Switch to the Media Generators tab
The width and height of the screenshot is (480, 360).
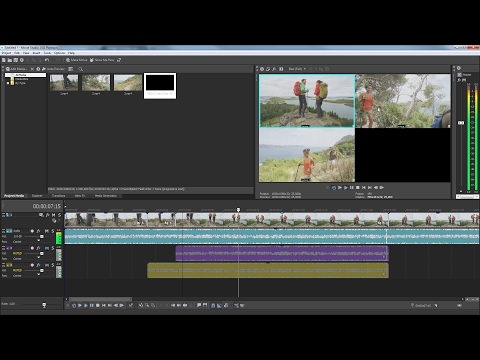106,196
